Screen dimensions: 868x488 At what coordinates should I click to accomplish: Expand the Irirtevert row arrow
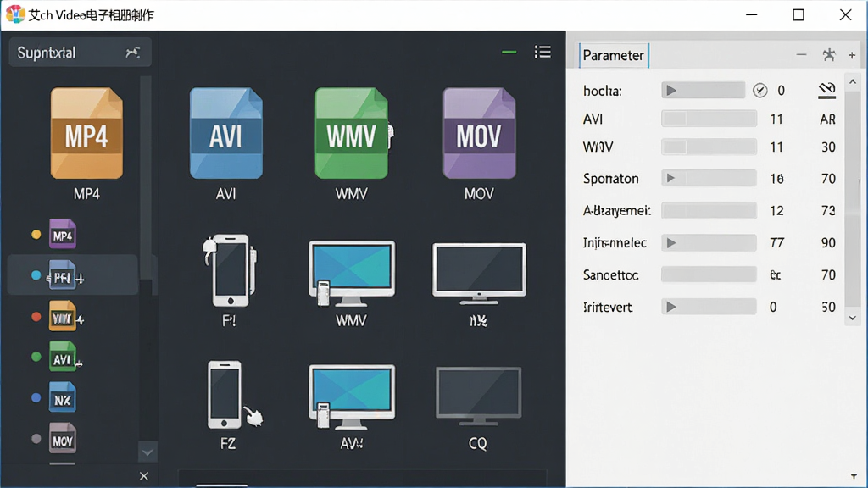click(671, 307)
